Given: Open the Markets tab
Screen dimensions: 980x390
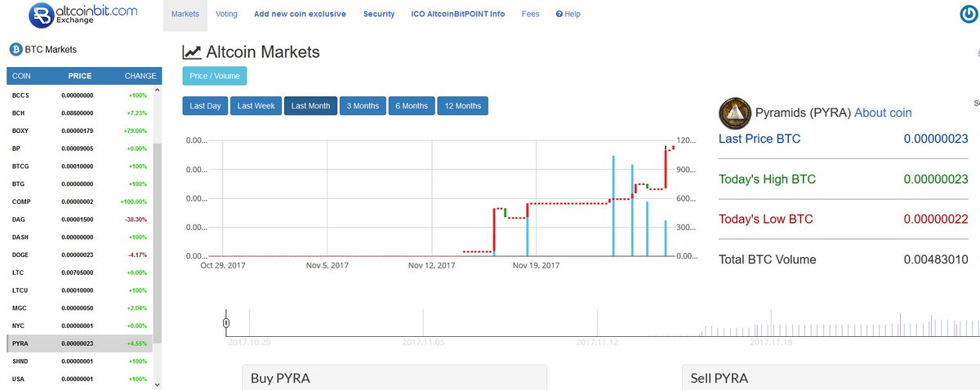Looking at the screenshot, I should coord(185,15).
